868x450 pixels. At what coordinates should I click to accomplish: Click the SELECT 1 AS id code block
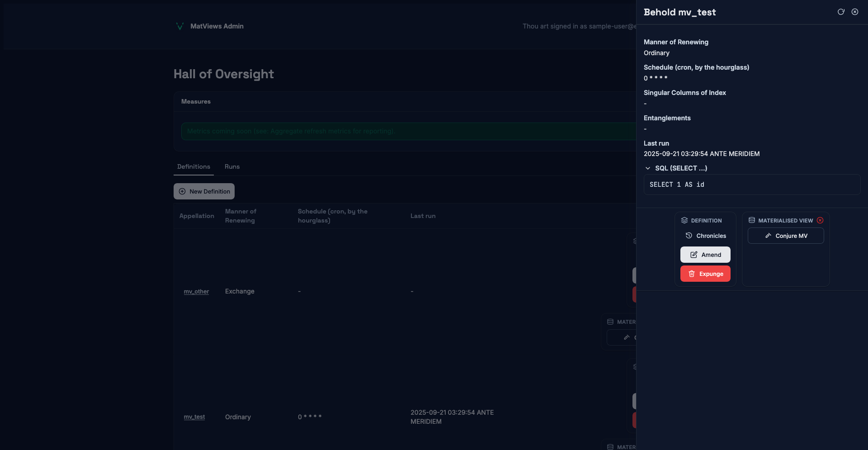pos(751,185)
